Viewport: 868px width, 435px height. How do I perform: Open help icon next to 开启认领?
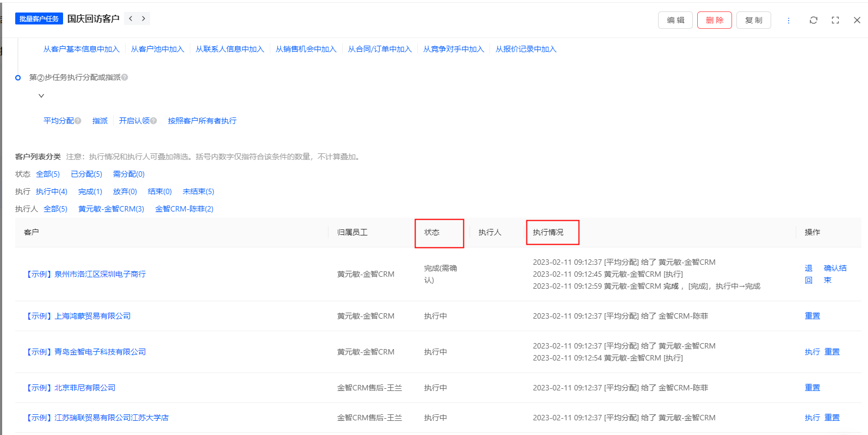tap(153, 121)
